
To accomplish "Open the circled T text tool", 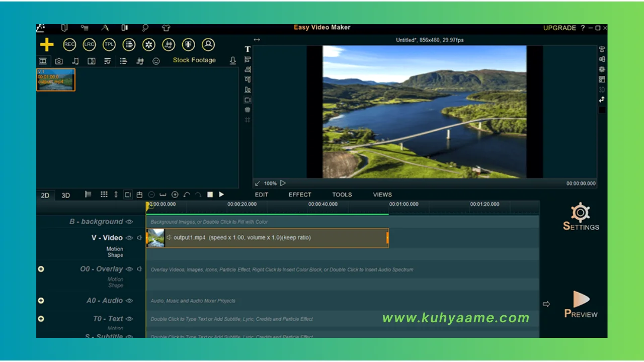I will (x=189, y=44).
